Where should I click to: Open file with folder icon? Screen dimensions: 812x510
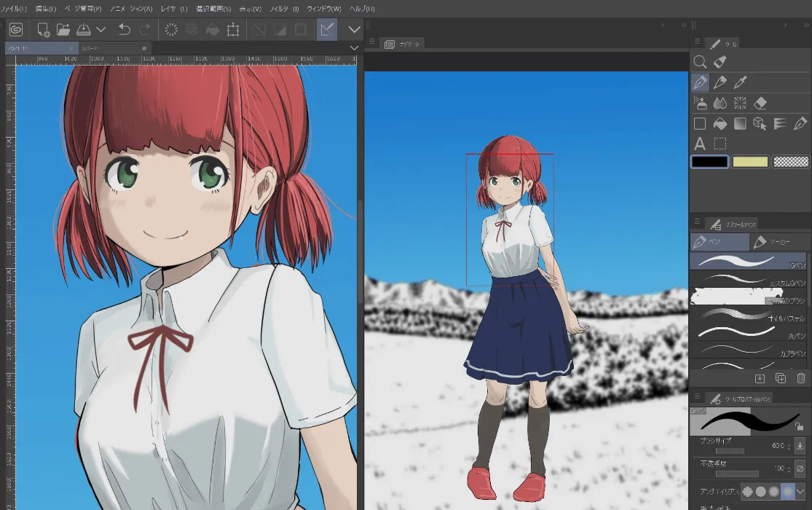click(63, 30)
